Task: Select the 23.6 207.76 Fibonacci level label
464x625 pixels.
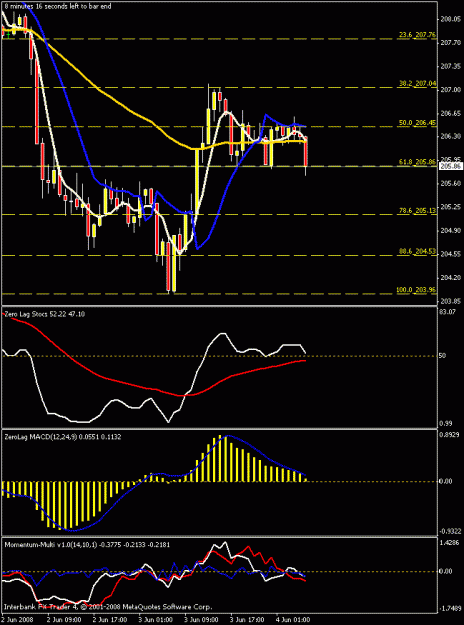Action: [x=417, y=35]
